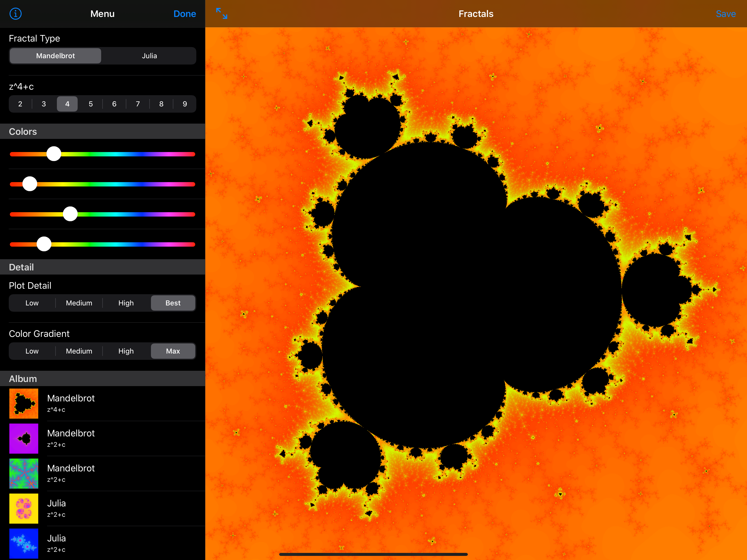Tap the info icon in Menu header
This screenshot has width=747, height=560.
coord(16,14)
